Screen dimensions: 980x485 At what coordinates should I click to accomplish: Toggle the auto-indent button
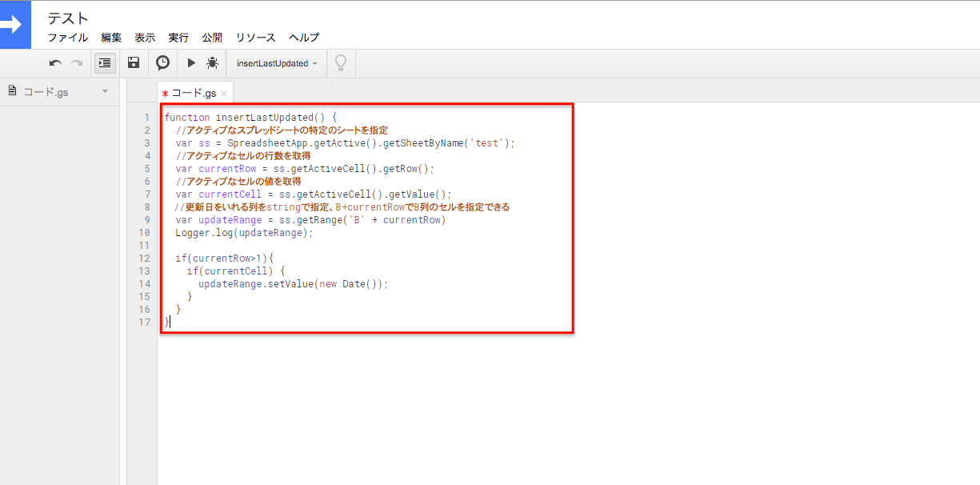coord(105,63)
